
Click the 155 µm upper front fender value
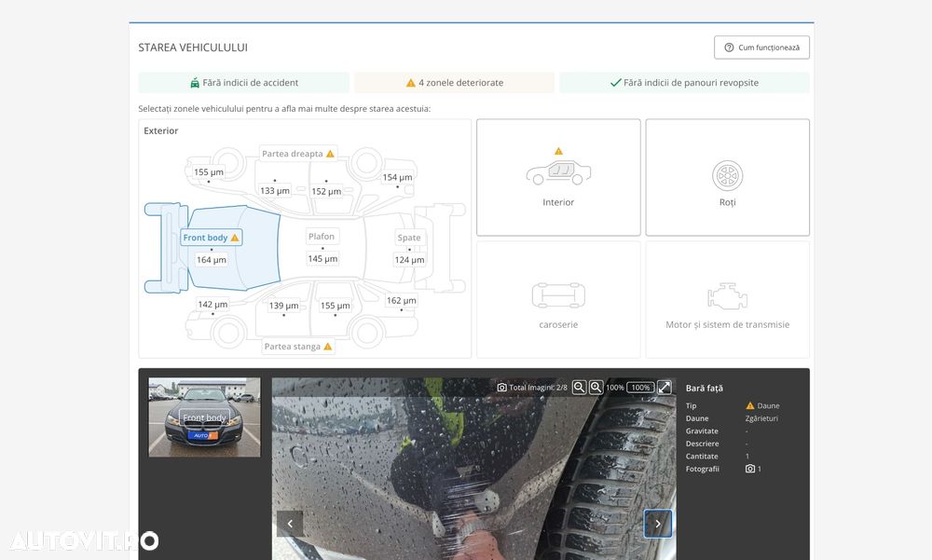(209, 171)
